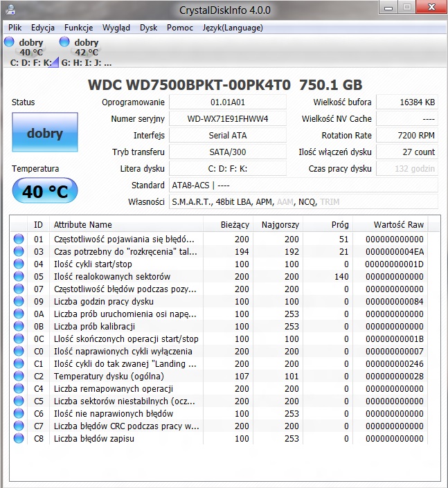Click status orb for attribute 09

tap(19, 301)
